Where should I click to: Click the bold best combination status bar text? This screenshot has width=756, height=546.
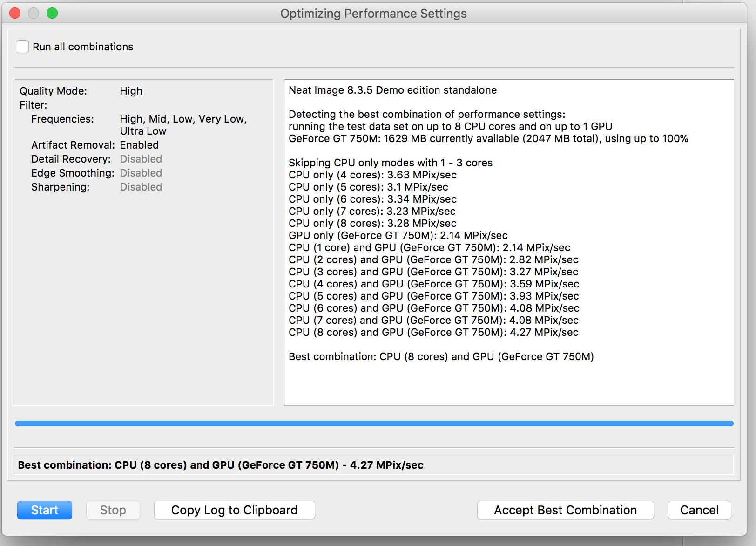pyautogui.click(x=221, y=465)
